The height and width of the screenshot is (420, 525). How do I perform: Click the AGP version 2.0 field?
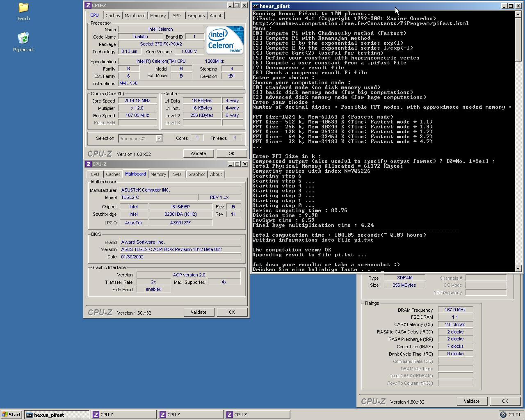pyautogui.click(x=189, y=275)
